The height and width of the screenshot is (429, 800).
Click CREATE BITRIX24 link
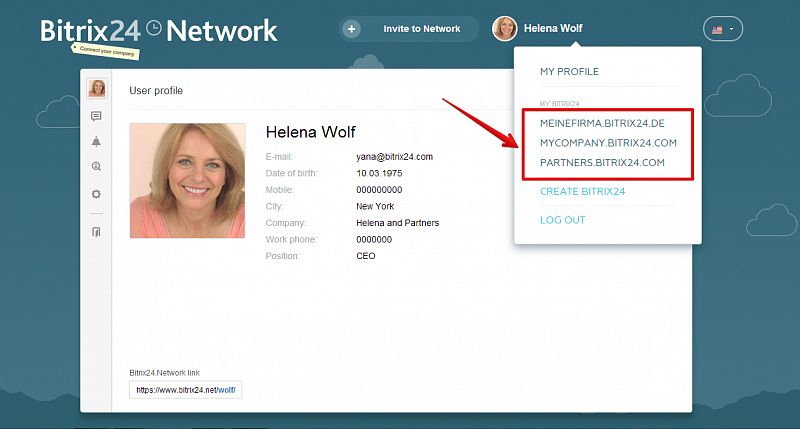point(582,192)
